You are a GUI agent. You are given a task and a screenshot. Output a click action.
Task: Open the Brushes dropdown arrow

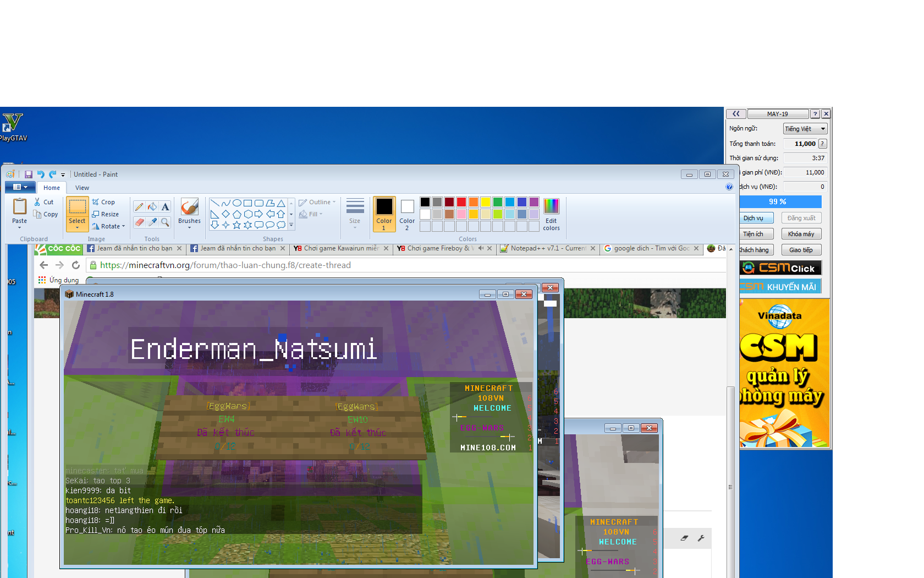[x=189, y=228]
